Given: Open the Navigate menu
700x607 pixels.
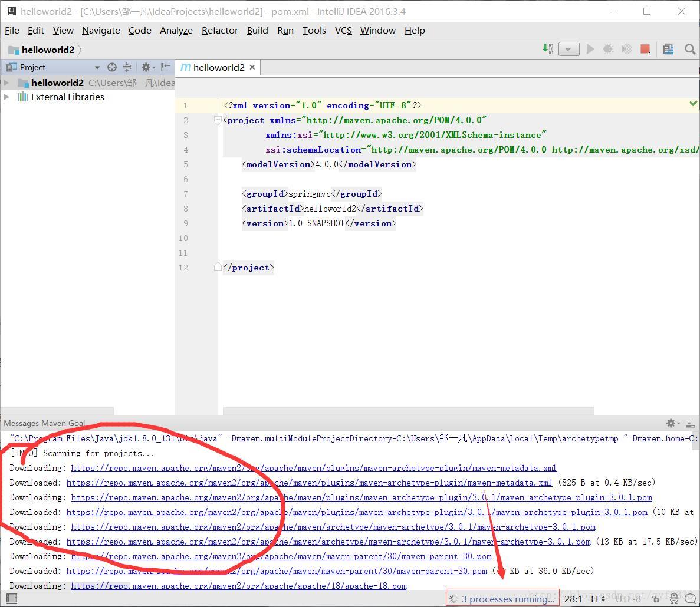Looking at the screenshot, I should [101, 30].
